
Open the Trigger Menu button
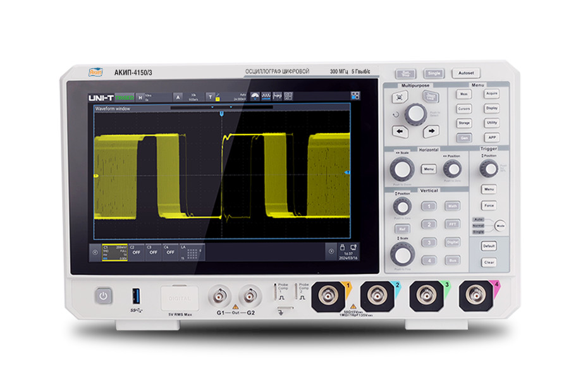[x=489, y=189]
